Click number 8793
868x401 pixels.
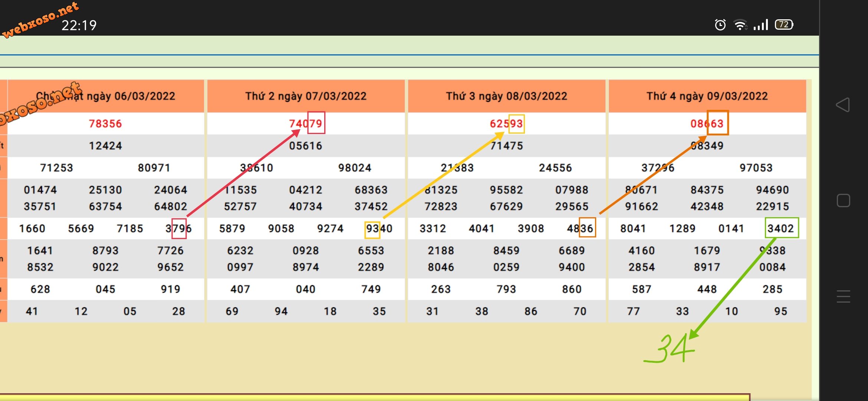point(105,251)
